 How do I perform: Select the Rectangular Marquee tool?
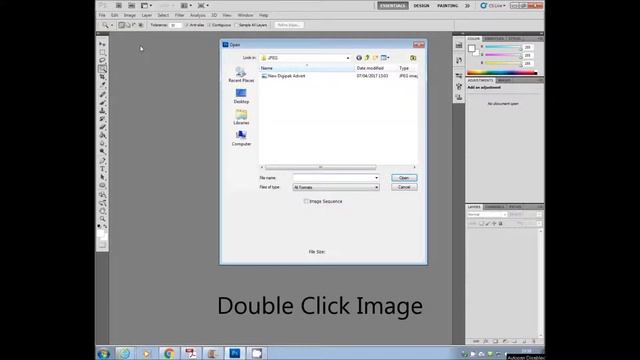pyautogui.click(x=102, y=52)
